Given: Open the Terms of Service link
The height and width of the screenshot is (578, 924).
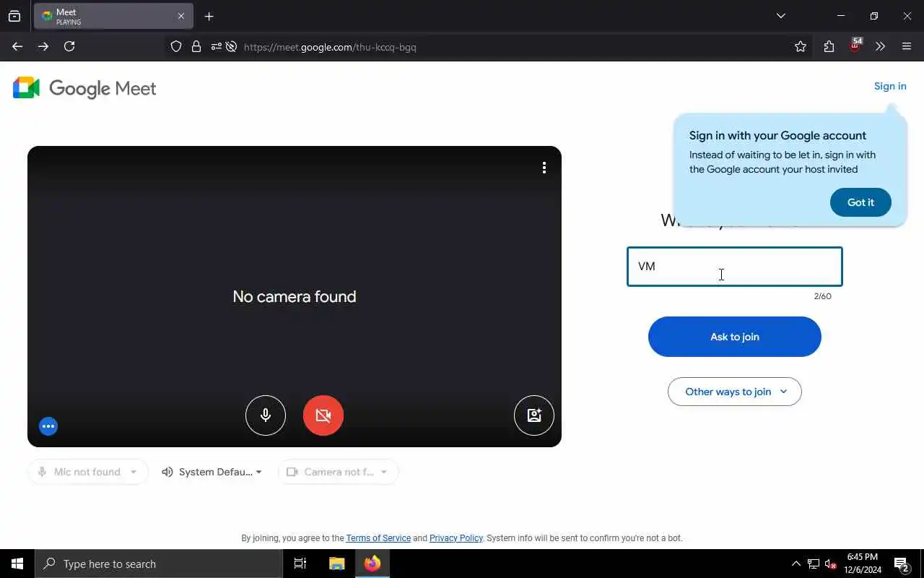Looking at the screenshot, I should (x=378, y=538).
